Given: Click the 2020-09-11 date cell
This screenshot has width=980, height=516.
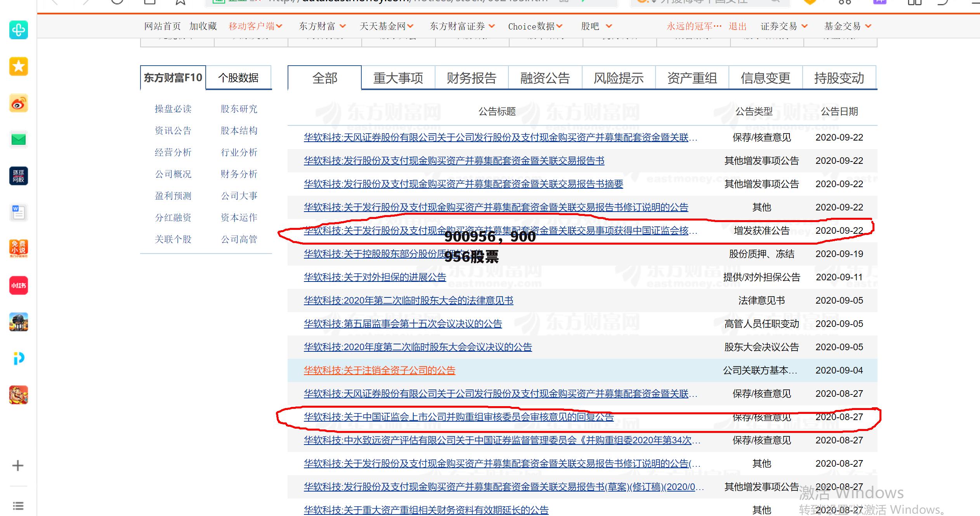Looking at the screenshot, I should coord(839,277).
